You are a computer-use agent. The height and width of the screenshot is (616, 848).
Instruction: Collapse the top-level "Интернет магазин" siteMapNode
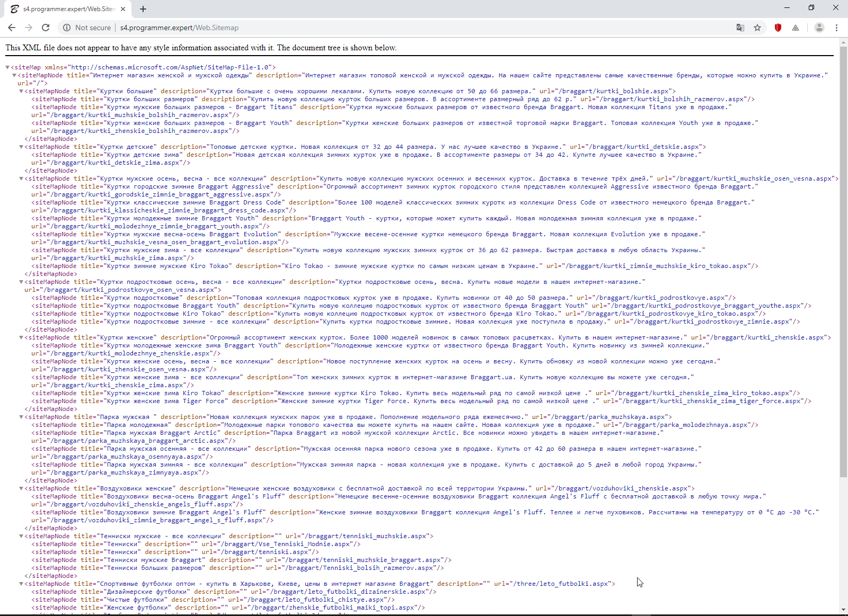click(x=15, y=75)
